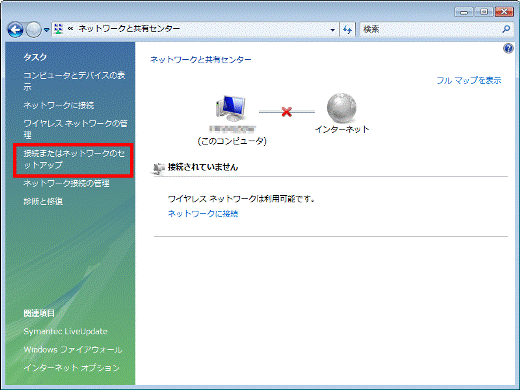This screenshot has width=520, height=390.
Task: Click the ネットワークと共有センター page heading
Action: click(201, 60)
